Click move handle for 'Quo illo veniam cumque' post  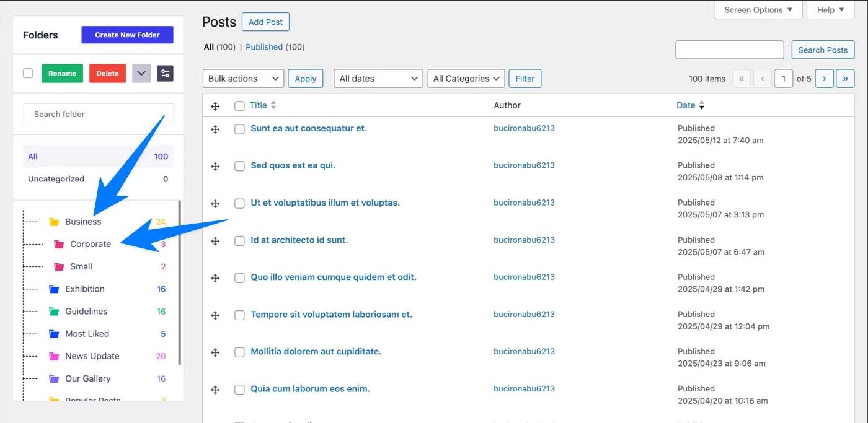click(215, 277)
